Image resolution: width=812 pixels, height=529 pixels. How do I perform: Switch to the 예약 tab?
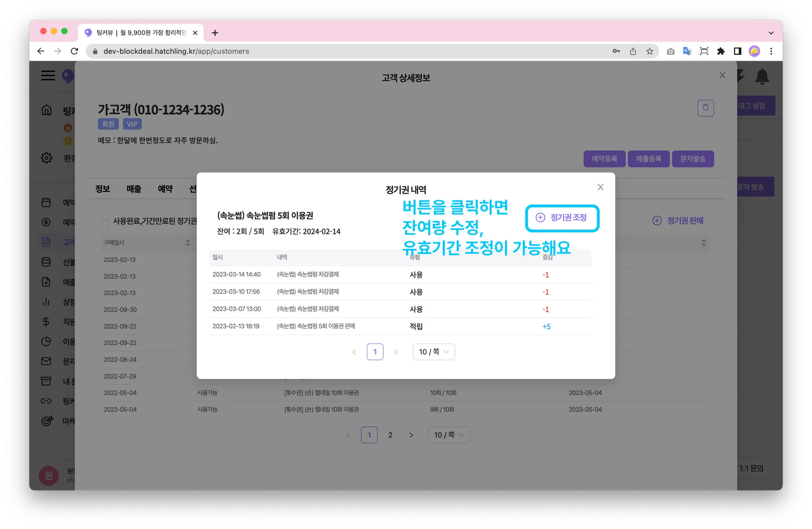(x=165, y=189)
